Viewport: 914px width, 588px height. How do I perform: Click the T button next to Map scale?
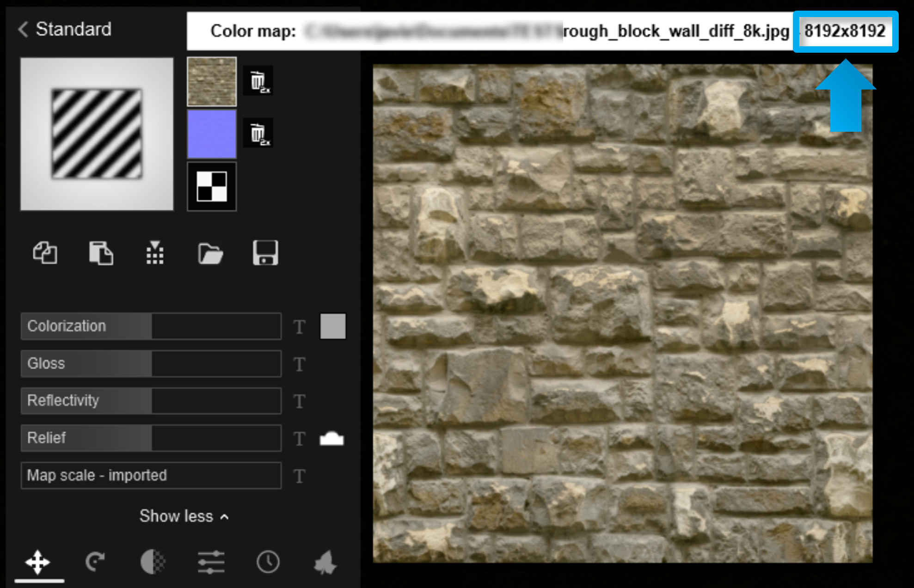300,476
